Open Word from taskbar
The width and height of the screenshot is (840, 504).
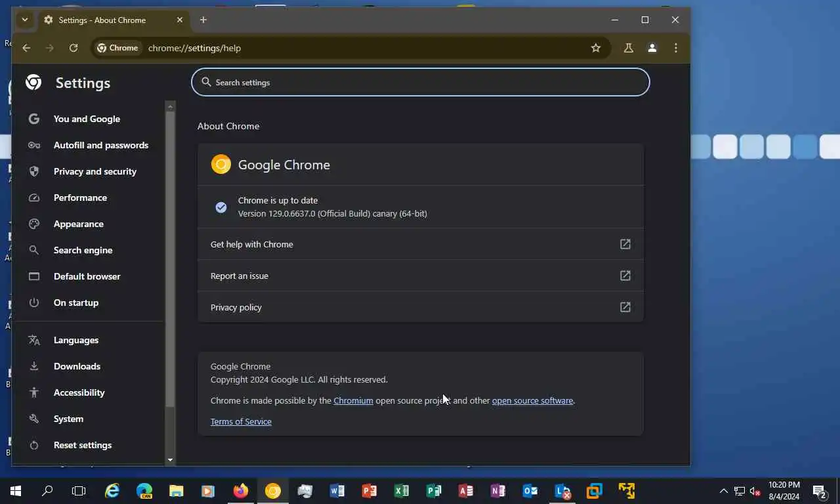pyautogui.click(x=337, y=491)
